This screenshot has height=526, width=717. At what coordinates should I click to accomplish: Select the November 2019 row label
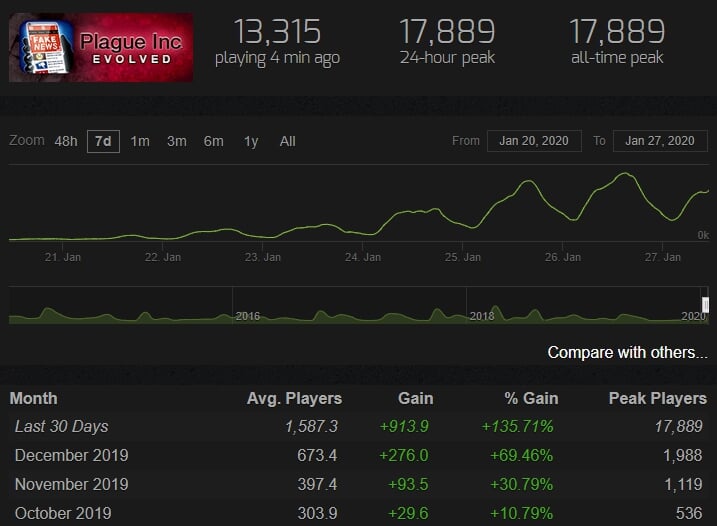pyautogui.click(x=71, y=484)
